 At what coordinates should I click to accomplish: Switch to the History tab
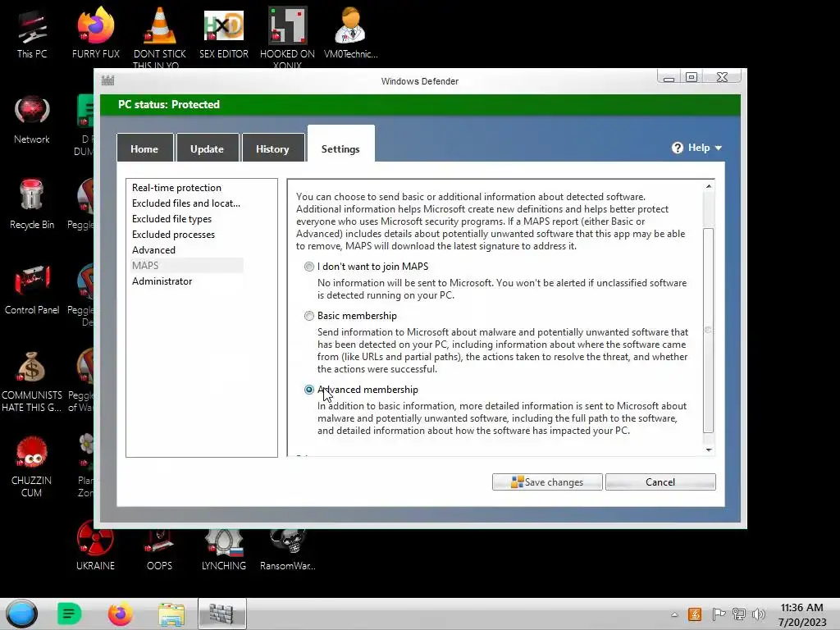tap(272, 148)
